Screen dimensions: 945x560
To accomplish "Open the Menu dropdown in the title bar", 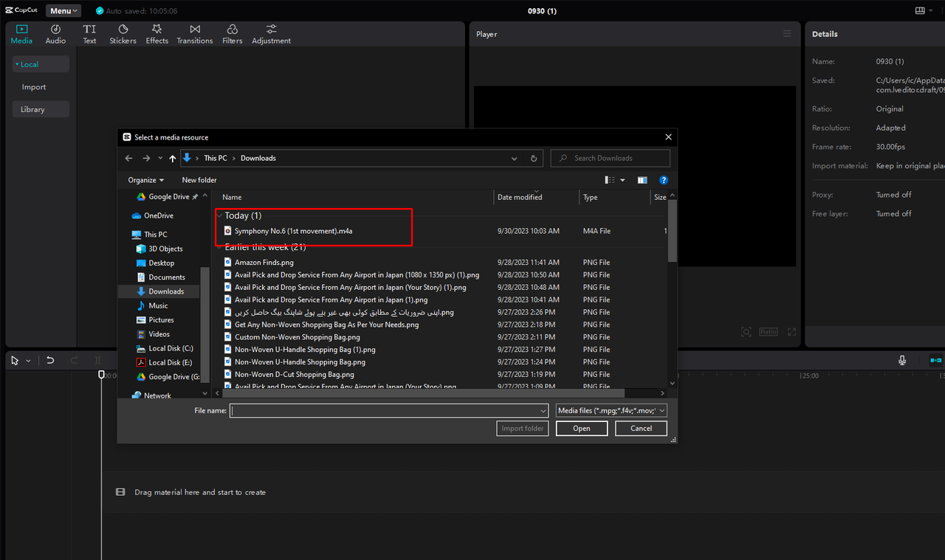I will pos(63,10).
